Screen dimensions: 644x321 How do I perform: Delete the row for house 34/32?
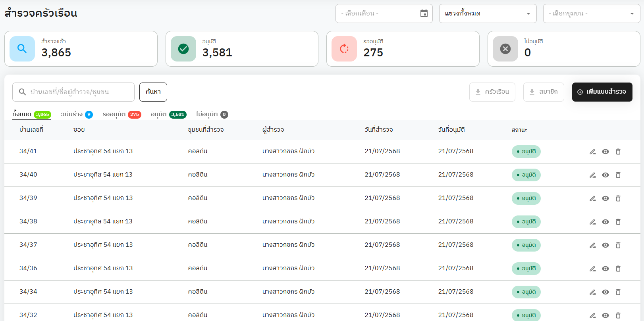point(618,315)
